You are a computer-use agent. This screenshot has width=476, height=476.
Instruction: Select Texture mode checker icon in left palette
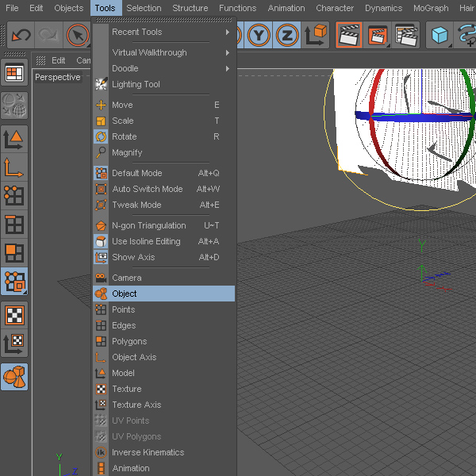pyautogui.click(x=14, y=315)
